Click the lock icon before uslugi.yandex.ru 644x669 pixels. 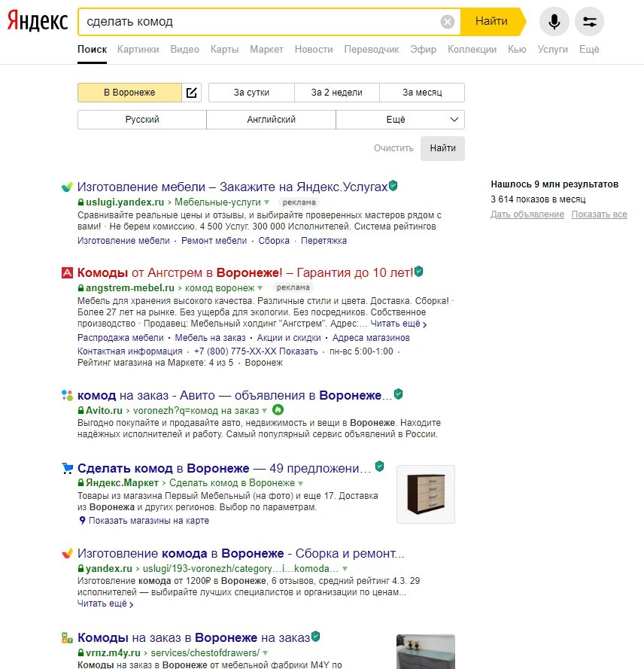80,202
